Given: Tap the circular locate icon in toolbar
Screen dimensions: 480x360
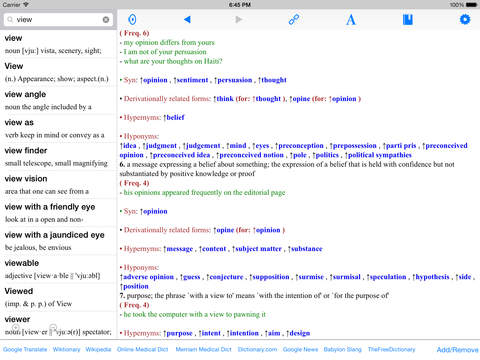Looking at the screenshot, I should pos(132,19).
